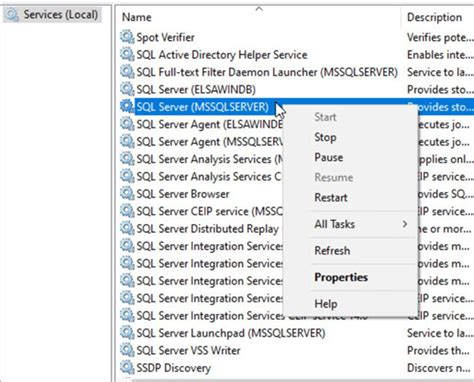This screenshot has height=382, width=474.
Task: Click the icon for SQL Server (MSSQLSERVER)
Action: [x=127, y=106]
